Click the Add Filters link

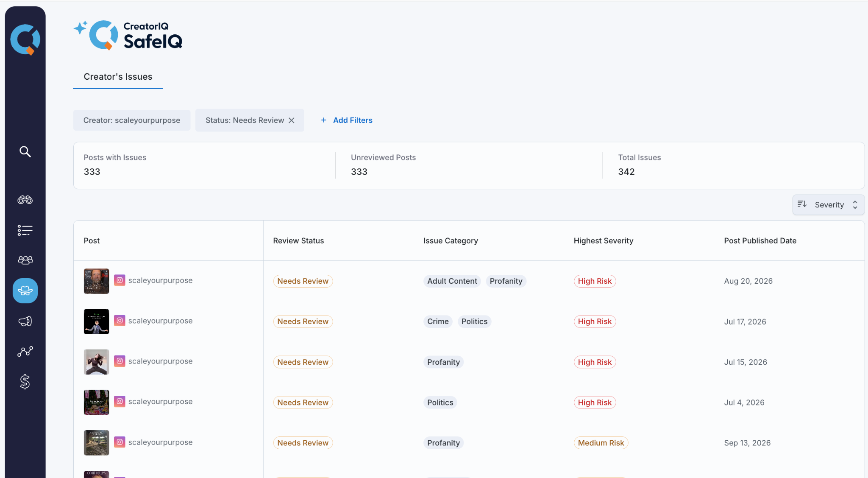pyautogui.click(x=353, y=120)
